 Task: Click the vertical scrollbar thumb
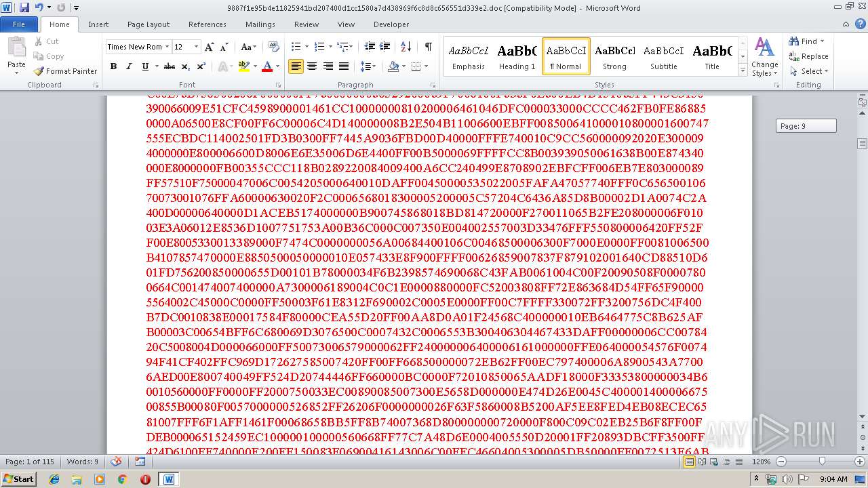coord(862,143)
